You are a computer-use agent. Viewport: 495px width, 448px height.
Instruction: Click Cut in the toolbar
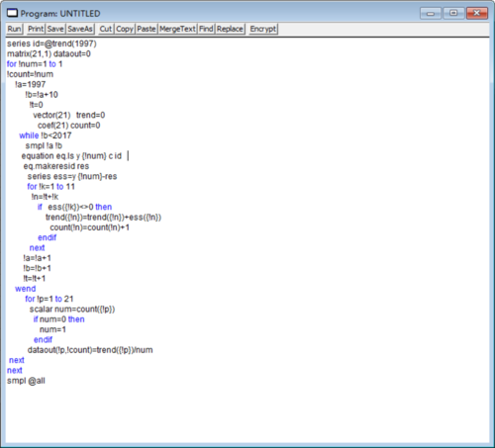pos(106,29)
